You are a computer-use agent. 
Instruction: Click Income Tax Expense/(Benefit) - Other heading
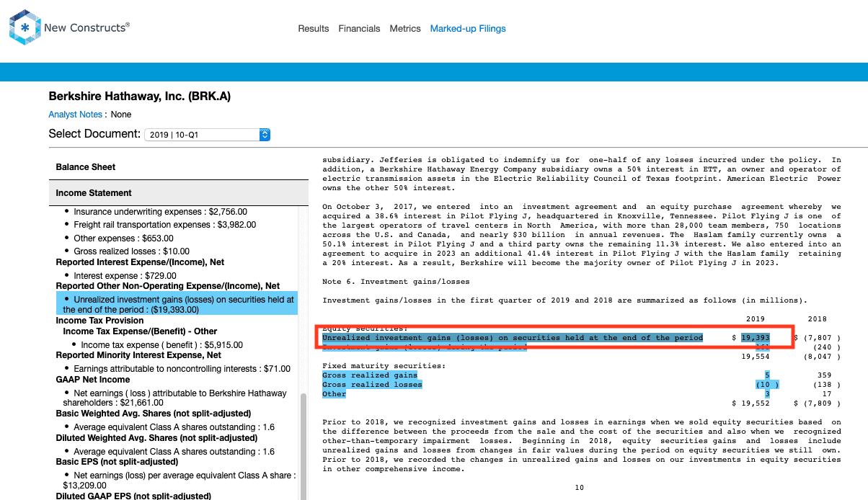pos(141,331)
